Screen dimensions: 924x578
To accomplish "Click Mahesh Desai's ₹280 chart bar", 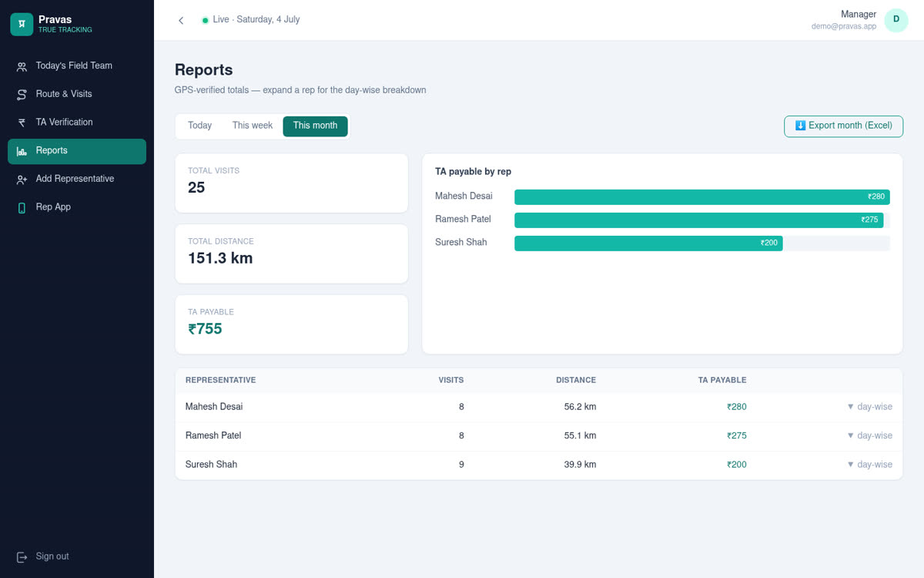I will point(702,197).
